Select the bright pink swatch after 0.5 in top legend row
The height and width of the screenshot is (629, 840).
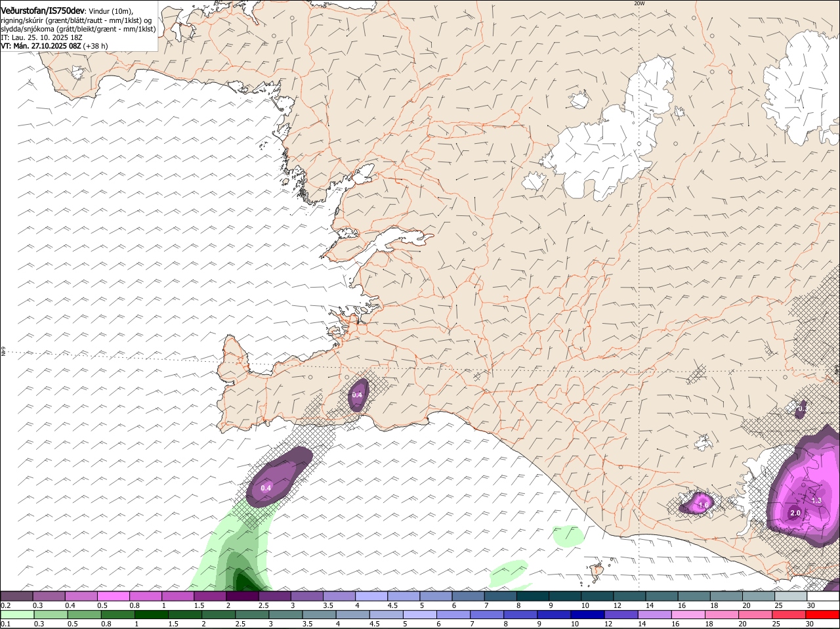[113, 596]
